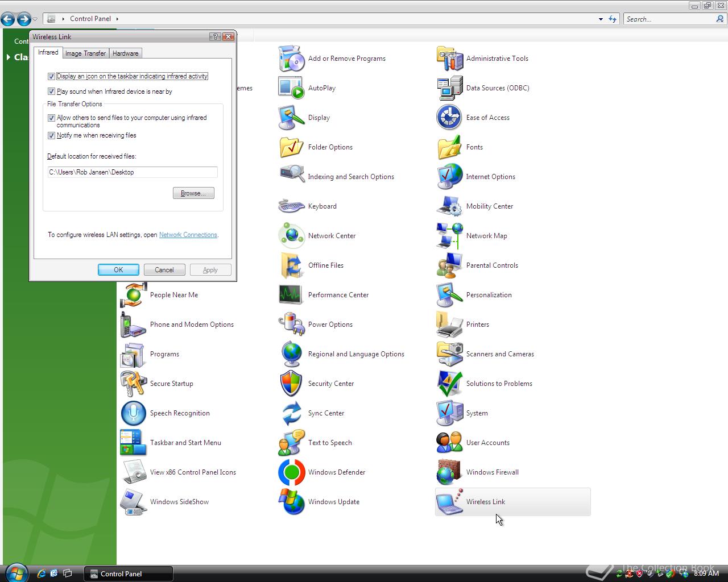This screenshot has width=728, height=582.
Task: Open Performance Center icon
Action: point(292,295)
